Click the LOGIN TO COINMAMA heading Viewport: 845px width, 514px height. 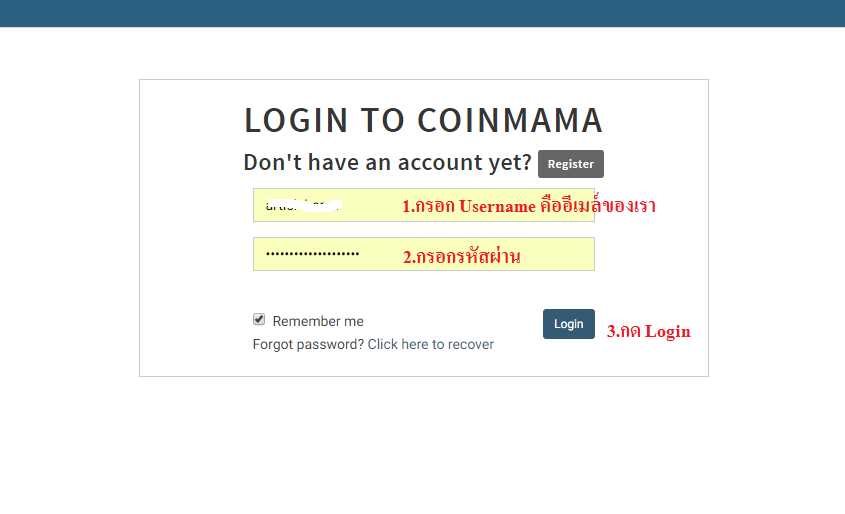[x=424, y=120]
